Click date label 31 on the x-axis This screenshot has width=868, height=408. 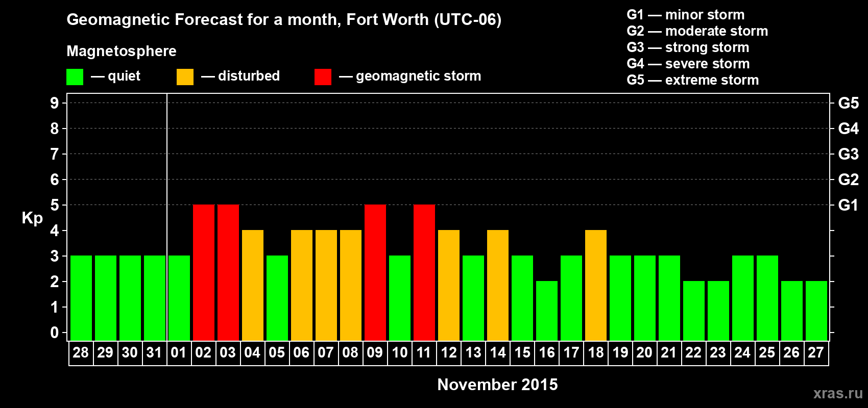click(x=154, y=352)
